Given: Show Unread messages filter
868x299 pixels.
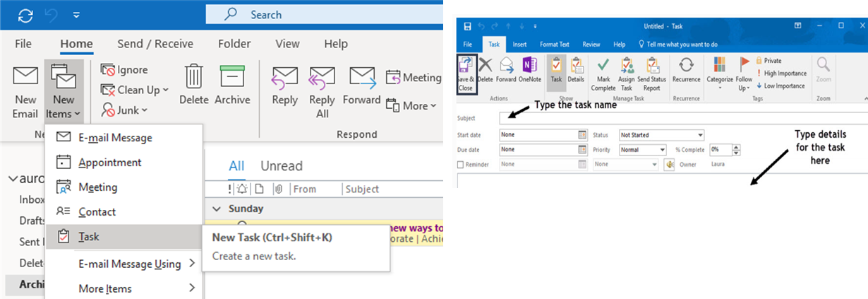Looking at the screenshot, I should click(x=282, y=166).
